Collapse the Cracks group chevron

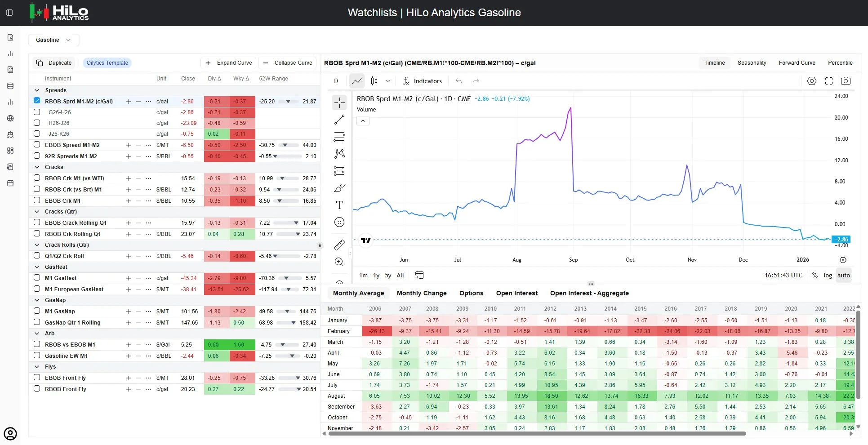pos(37,167)
